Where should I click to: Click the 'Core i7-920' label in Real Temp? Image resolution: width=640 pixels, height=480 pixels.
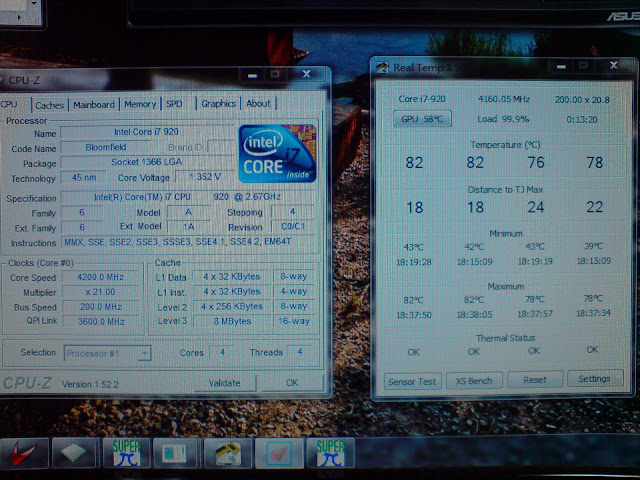click(x=422, y=99)
